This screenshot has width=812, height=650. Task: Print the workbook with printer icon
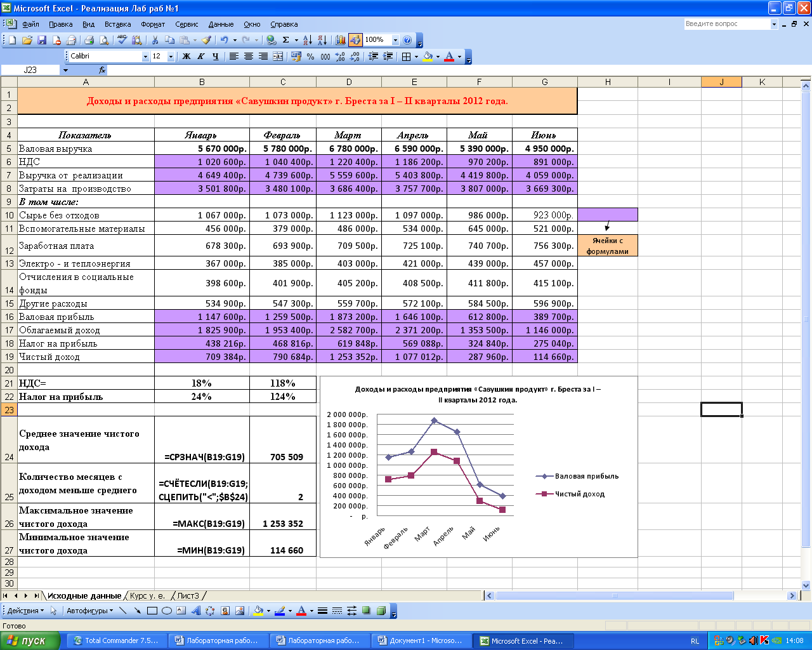coord(89,40)
